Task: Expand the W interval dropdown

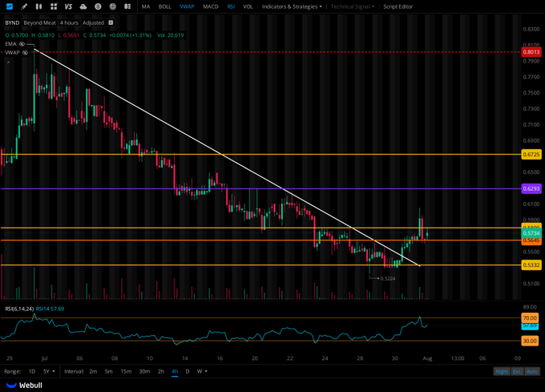Action: pyautogui.click(x=202, y=371)
